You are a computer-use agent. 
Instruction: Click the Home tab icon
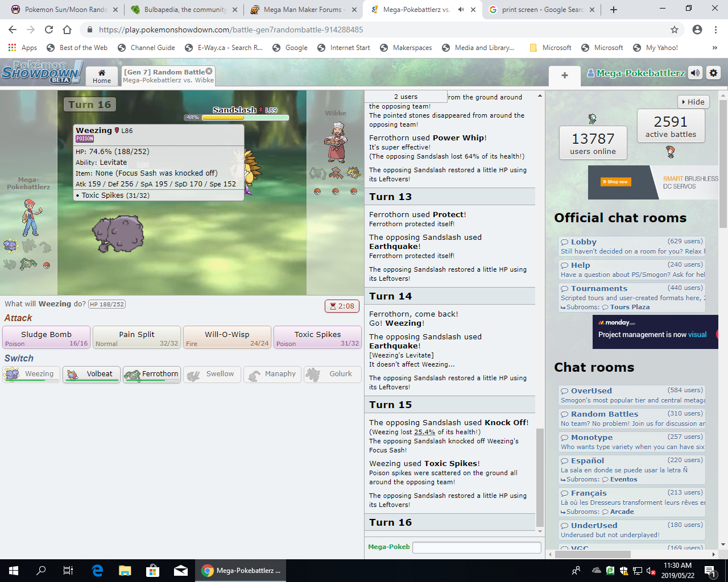102,76
